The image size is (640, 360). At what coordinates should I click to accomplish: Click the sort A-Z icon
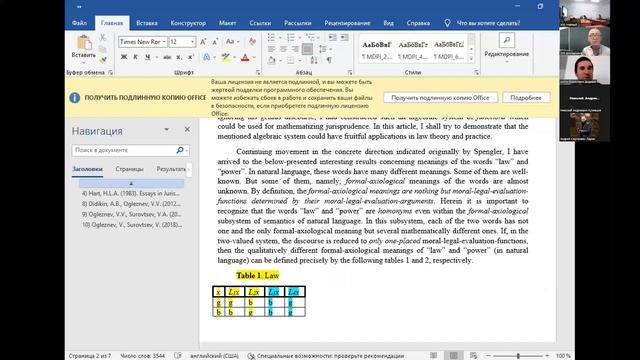pyautogui.click(x=314, y=61)
